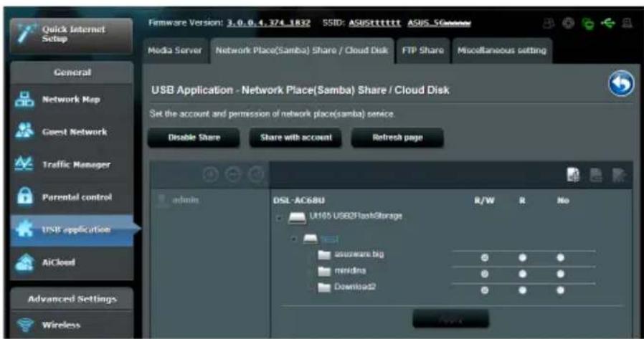
Task: Click the Apply button
Action: point(450,319)
